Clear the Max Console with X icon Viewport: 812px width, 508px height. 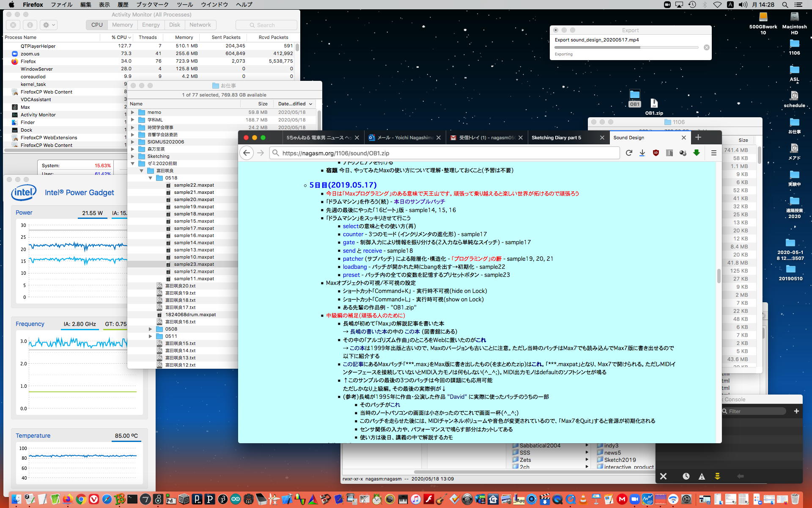[663, 476]
